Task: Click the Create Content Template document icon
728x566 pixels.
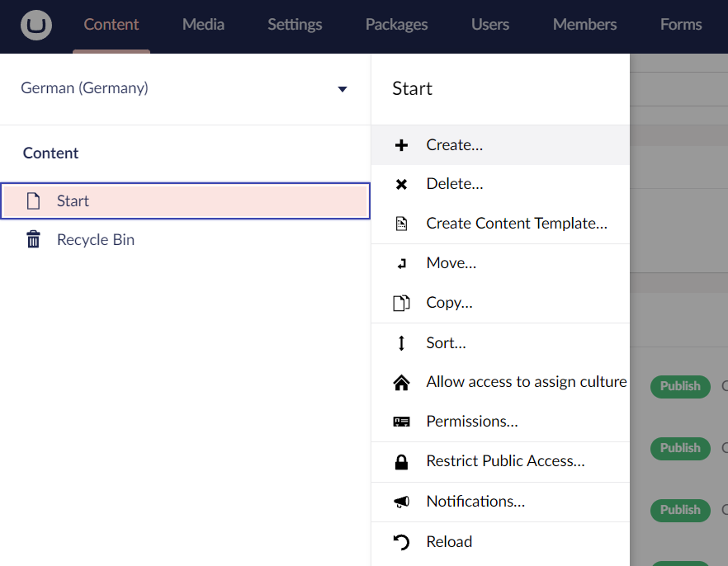Action: 401,223
